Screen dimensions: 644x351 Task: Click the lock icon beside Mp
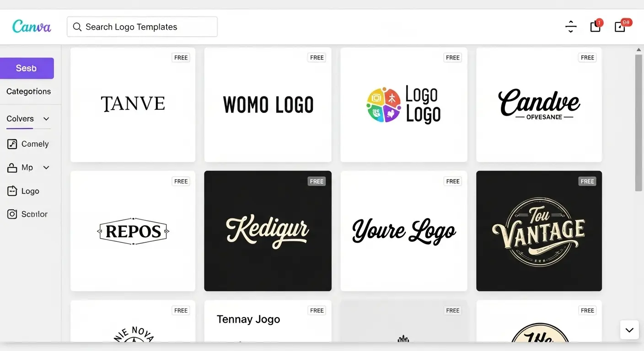point(12,168)
